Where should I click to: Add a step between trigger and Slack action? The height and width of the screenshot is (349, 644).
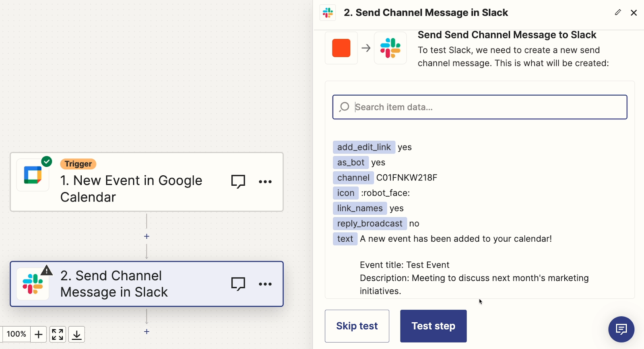(x=147, y=236)
